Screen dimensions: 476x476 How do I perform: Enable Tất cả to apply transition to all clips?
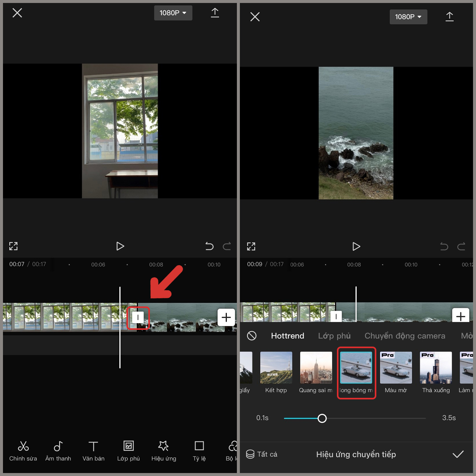pyautogui.click(x=261, y=454)
